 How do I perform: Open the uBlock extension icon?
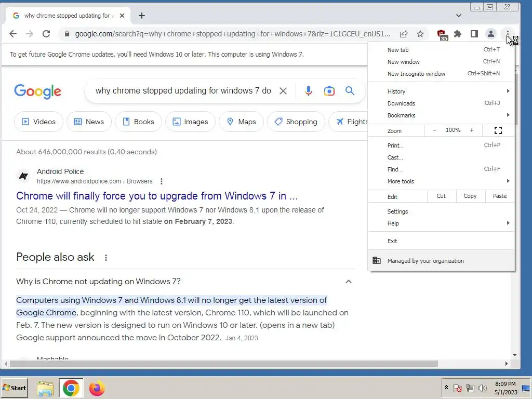click(442, 35)
